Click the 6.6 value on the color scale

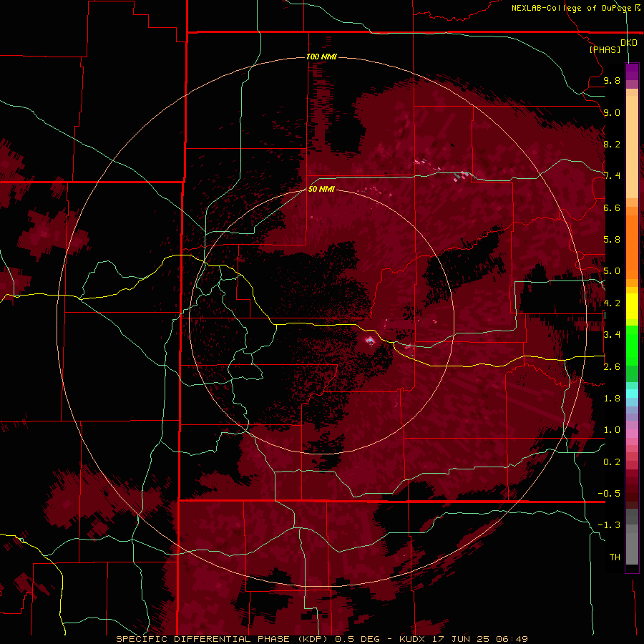(x=612, y=208)
